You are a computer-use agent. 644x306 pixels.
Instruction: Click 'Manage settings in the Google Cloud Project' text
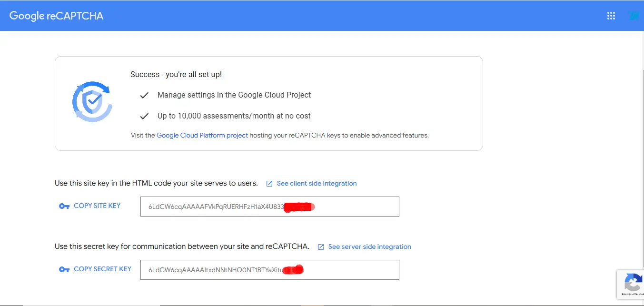click(234, 95)
